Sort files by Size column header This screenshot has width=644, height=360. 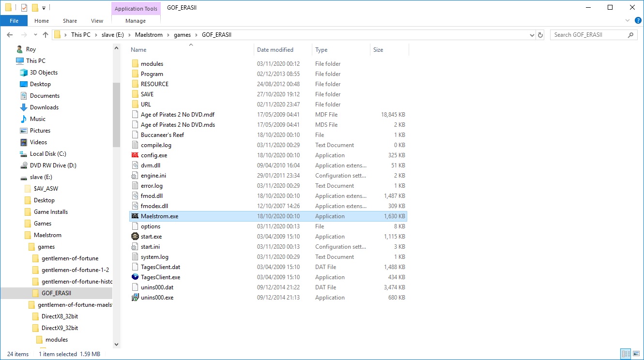389,50
